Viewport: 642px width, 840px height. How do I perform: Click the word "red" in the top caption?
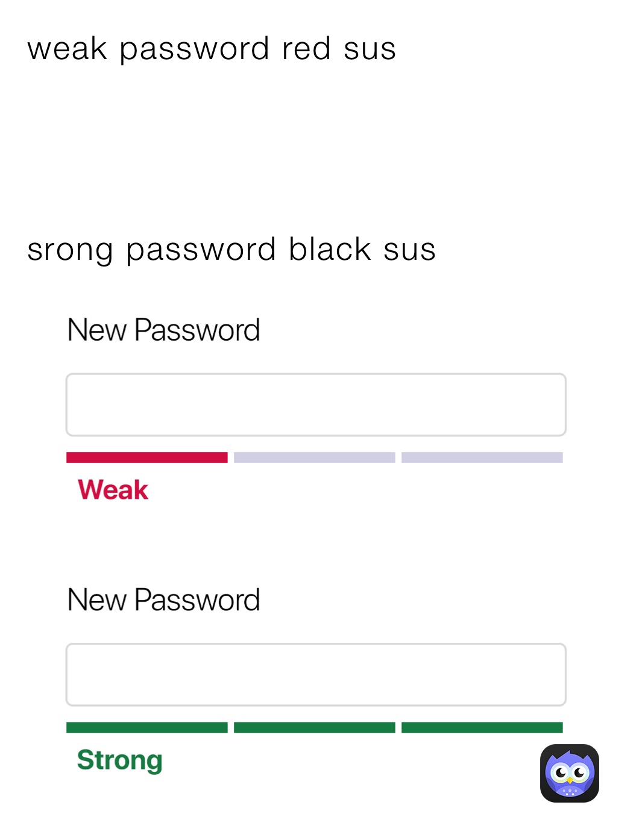[x=306, y=48]
